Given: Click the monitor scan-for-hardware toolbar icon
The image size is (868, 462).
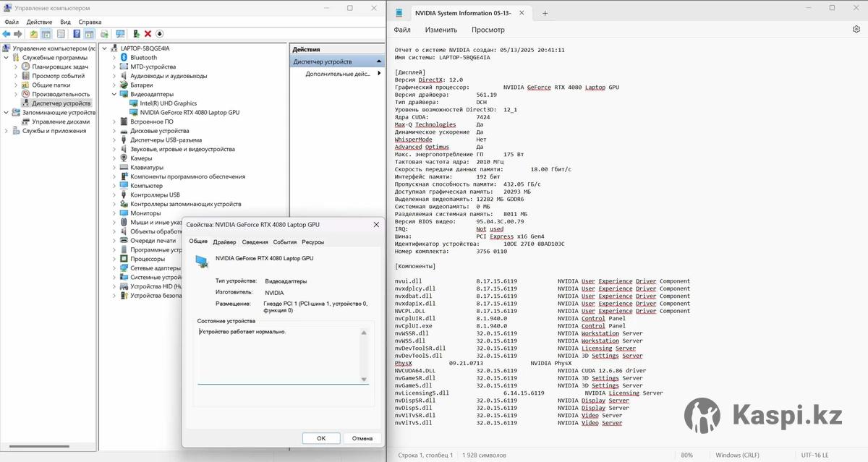Looking at the screenshot, I should [x=120, y=34].
